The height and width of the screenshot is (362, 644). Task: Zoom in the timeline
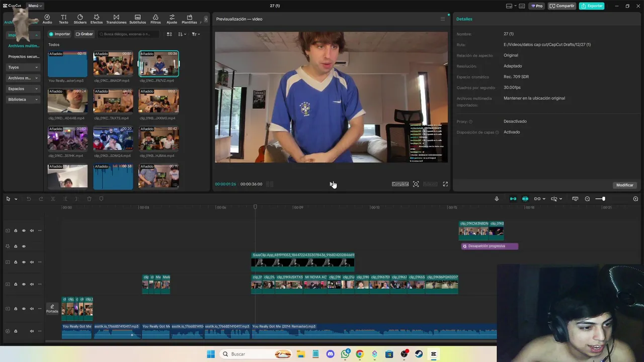tap(635, 199)
